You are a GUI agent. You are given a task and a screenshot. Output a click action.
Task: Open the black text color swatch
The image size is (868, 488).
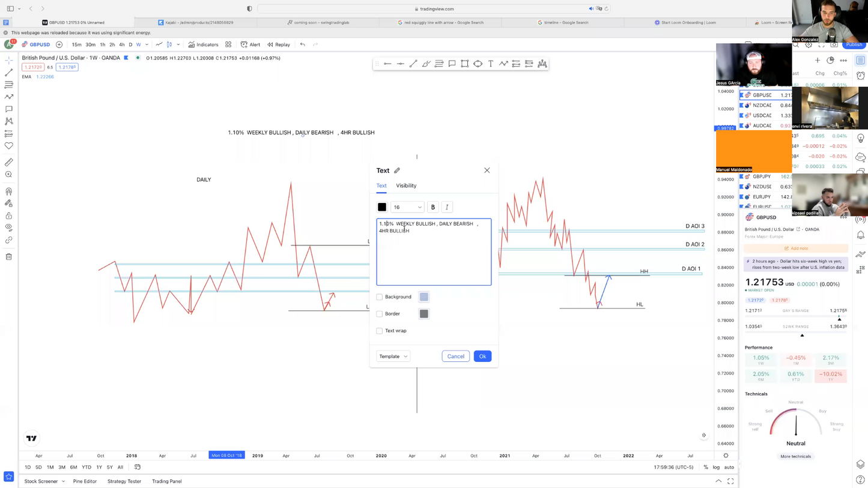pos(382,207)
